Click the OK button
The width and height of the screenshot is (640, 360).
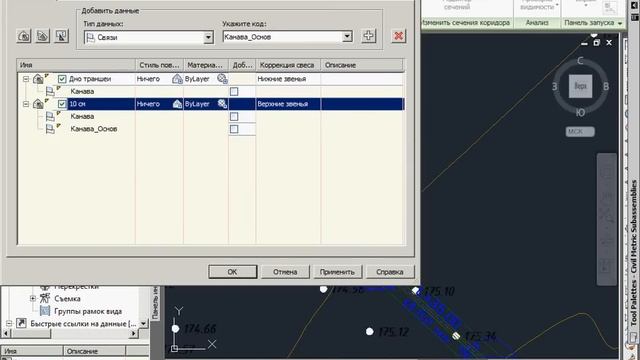[x=233, y=272]
